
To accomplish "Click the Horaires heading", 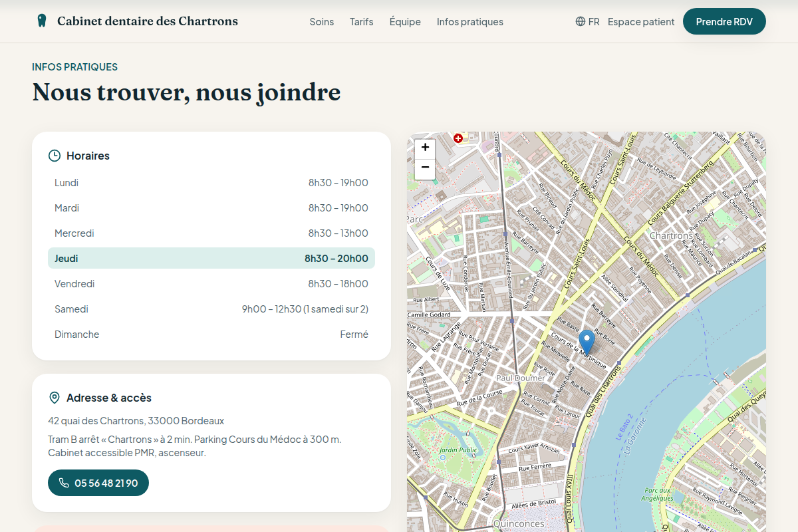I will pos(88,156).
